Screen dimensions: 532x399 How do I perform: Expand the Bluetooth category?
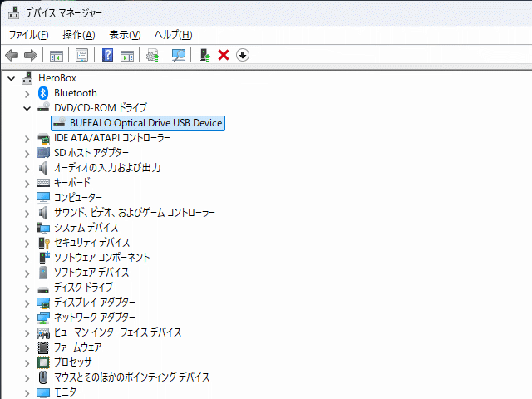click(x=28, y=93)
